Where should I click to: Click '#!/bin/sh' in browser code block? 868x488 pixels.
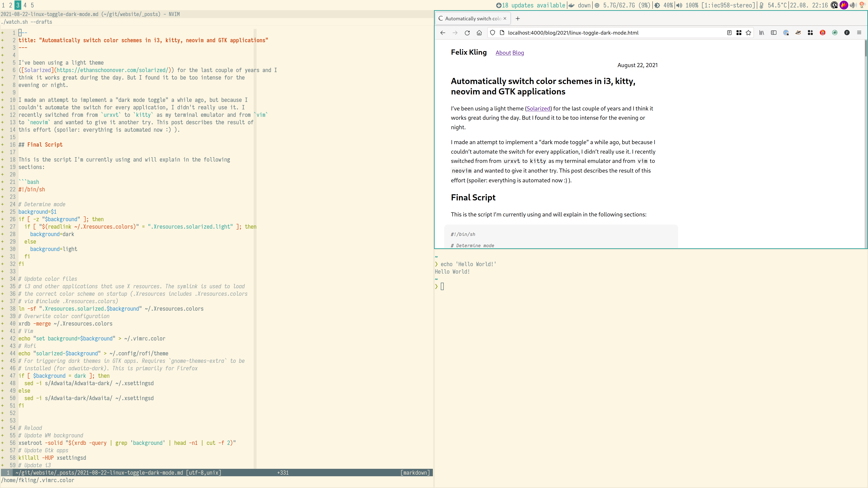click(463, 234)
